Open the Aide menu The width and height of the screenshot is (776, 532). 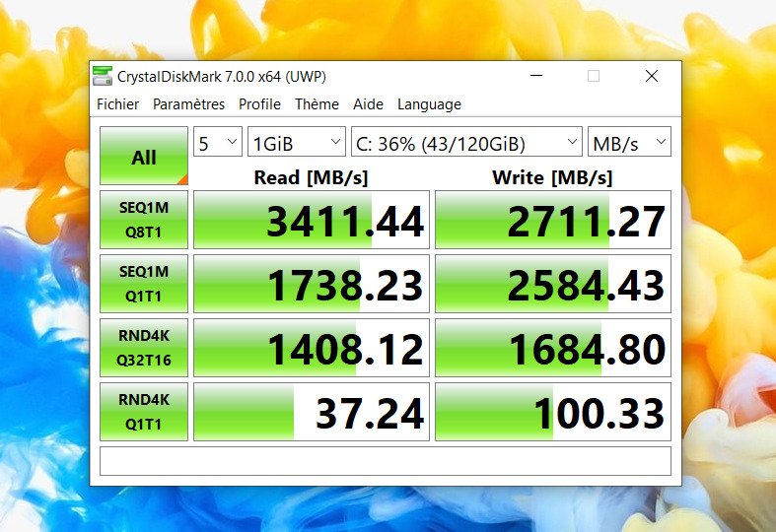click(x=368, y=104)
